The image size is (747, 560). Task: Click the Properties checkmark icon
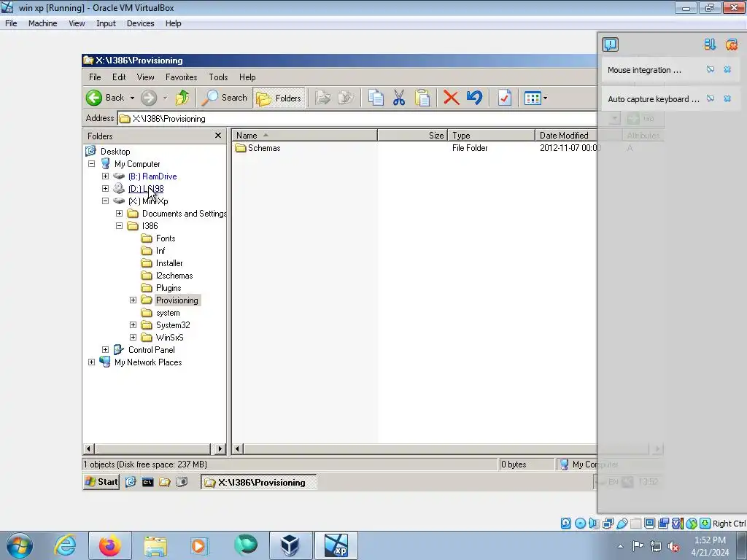point(505,98)
